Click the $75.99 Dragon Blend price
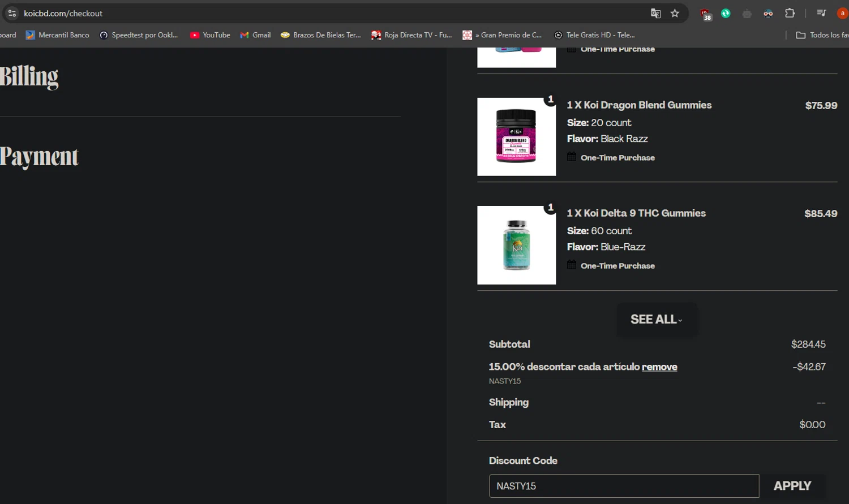 (x=821, y=106)
